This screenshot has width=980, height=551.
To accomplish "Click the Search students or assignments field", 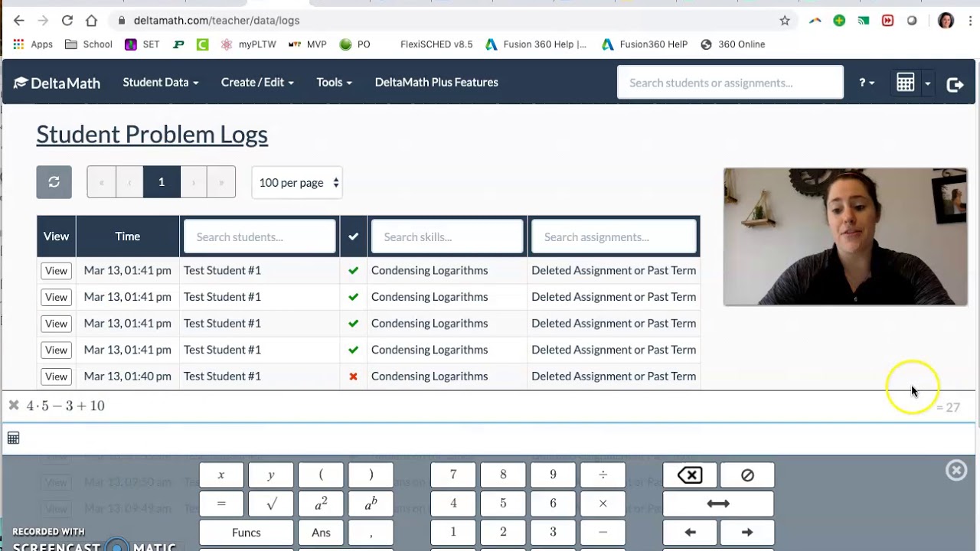I will point(730,83).
